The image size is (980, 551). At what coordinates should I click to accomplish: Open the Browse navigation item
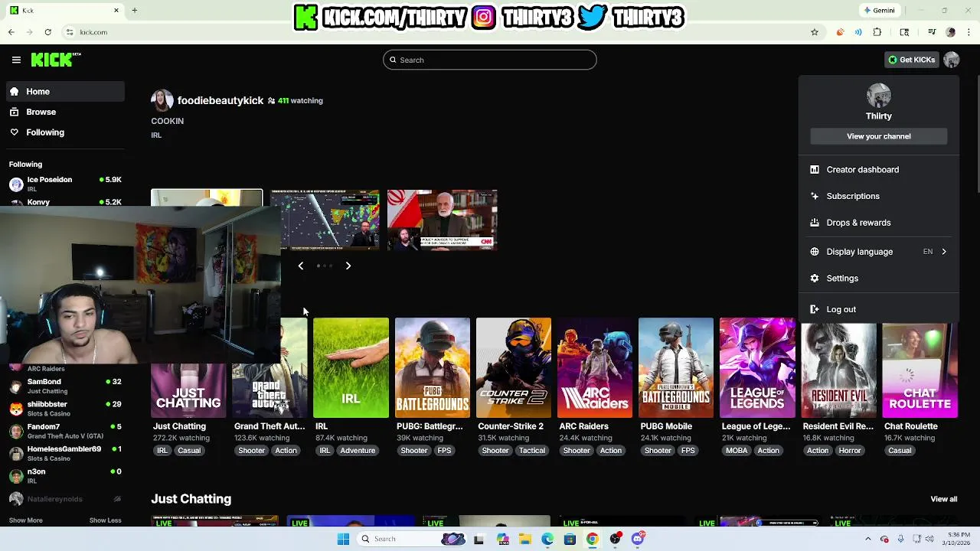pos(65,112)
